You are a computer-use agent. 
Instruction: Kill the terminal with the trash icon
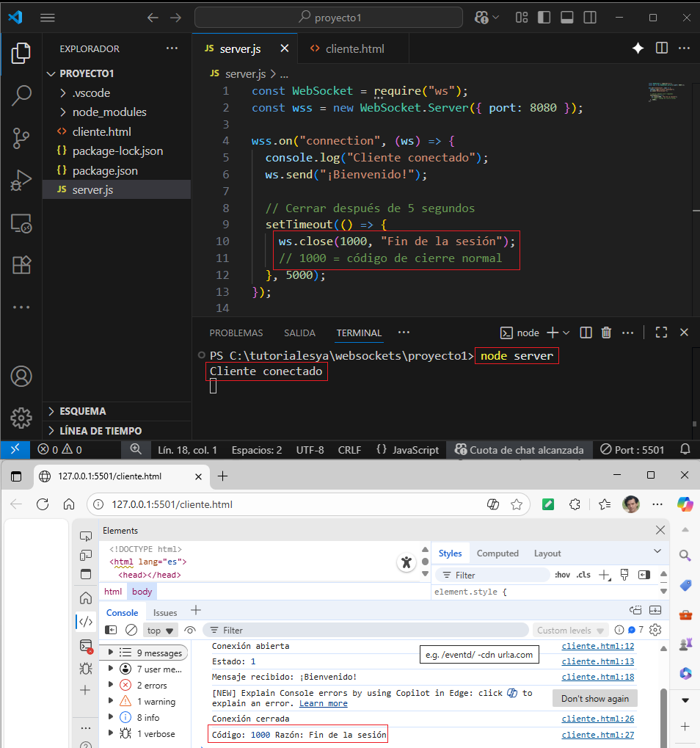click(606, 332)
